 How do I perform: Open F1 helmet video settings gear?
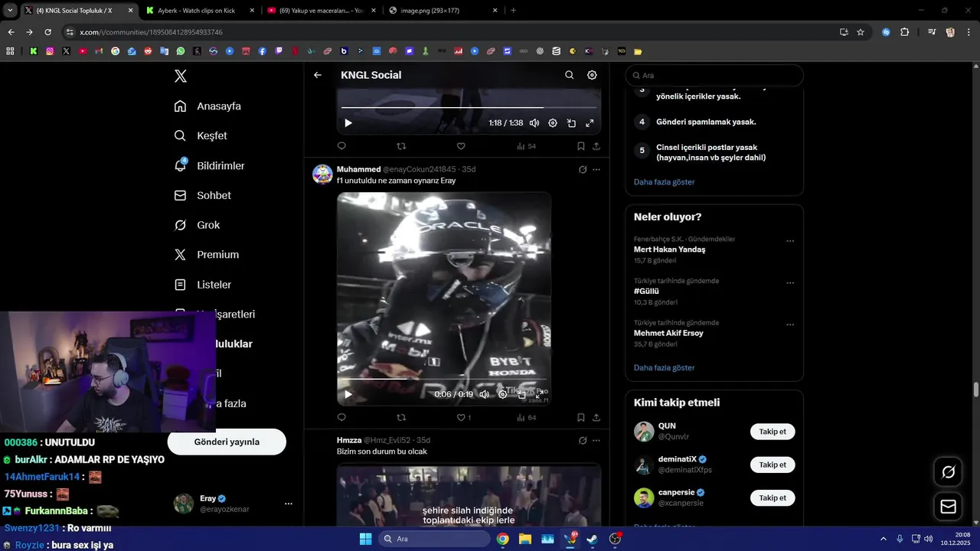(503, 394)
